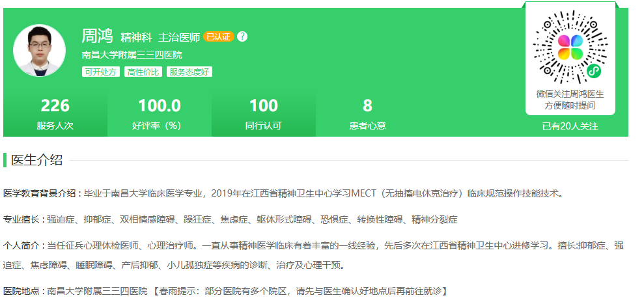Open 南昌大学附属三三四医院 in the header

[x=132, y=55]
